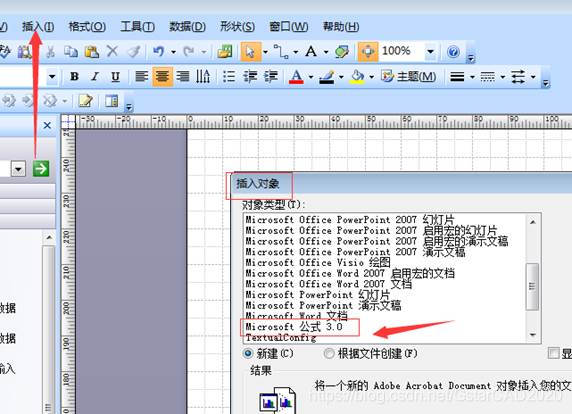
Task: Select the 新建(C) radio button
Action: (248, 353)
